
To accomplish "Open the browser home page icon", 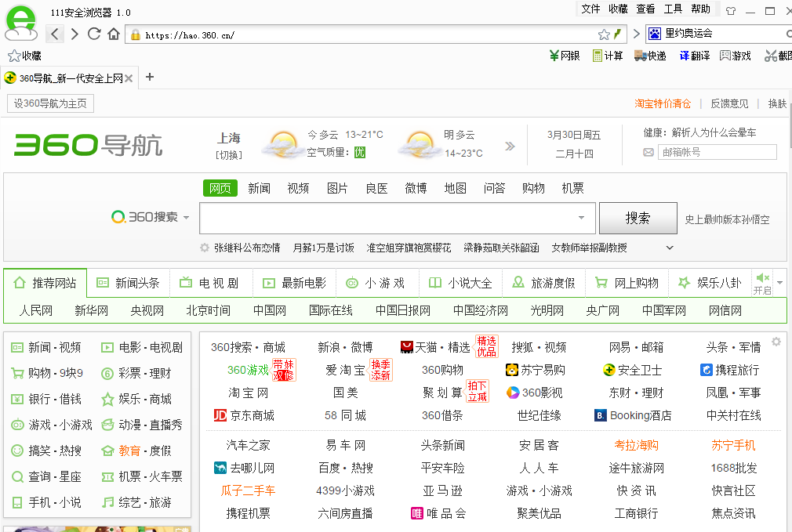I will 114,34.
